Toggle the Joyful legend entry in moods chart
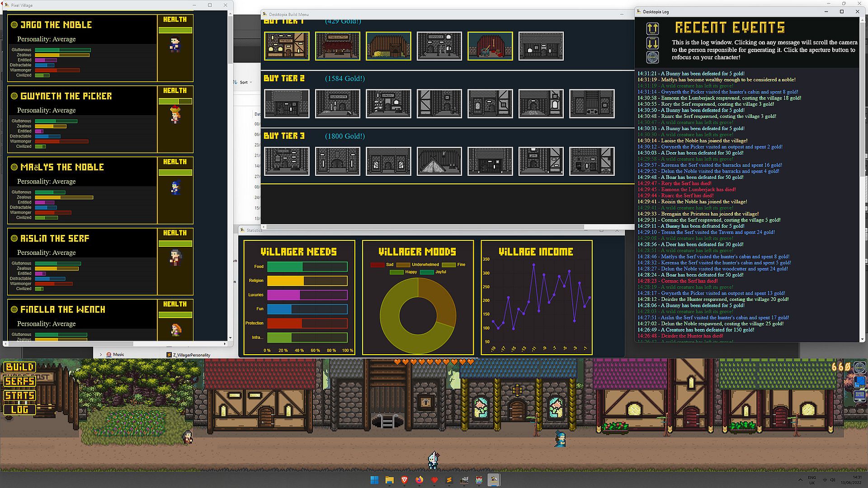868x488 pixels. click(433, 272)
